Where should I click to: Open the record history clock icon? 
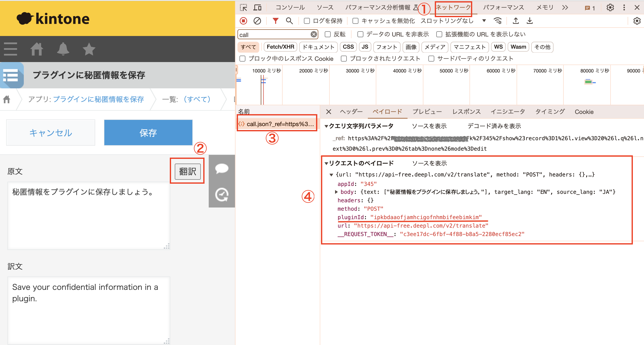click(222, 195)
